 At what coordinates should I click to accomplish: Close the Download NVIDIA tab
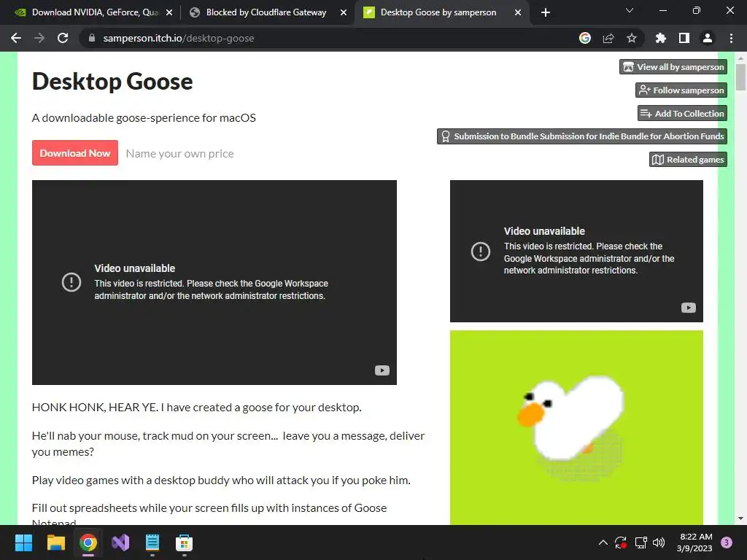pos(169,12)
